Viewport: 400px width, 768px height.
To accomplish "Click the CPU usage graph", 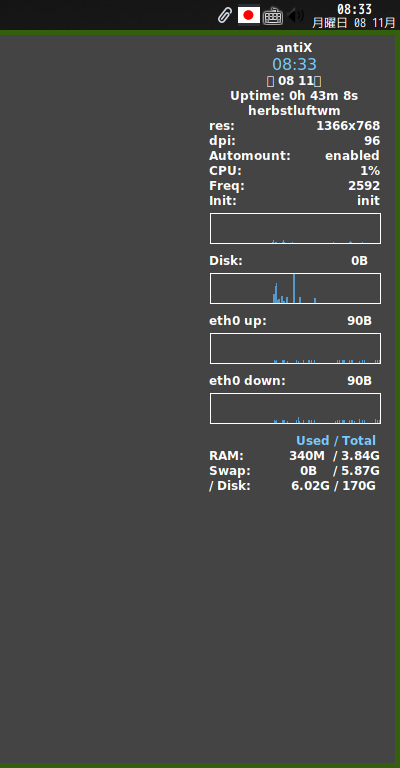I will click(x=295, y=228).
